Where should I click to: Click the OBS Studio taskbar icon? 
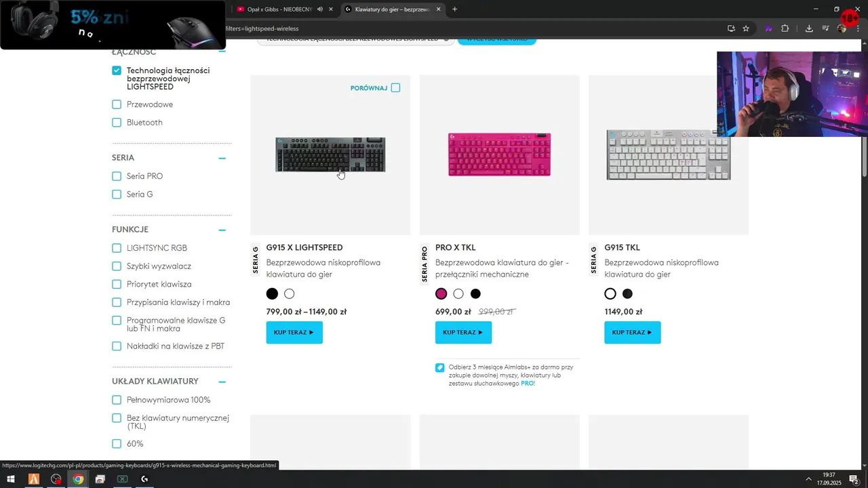(56, 479)
